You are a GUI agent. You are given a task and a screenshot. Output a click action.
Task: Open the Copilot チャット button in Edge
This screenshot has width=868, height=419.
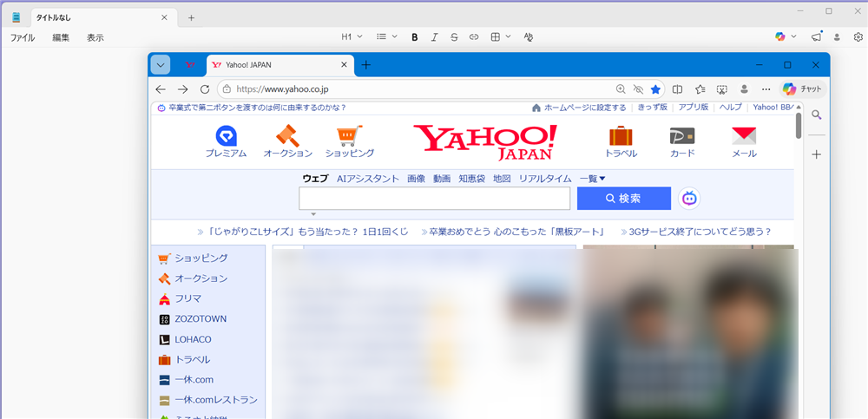[x=803, y=89]
